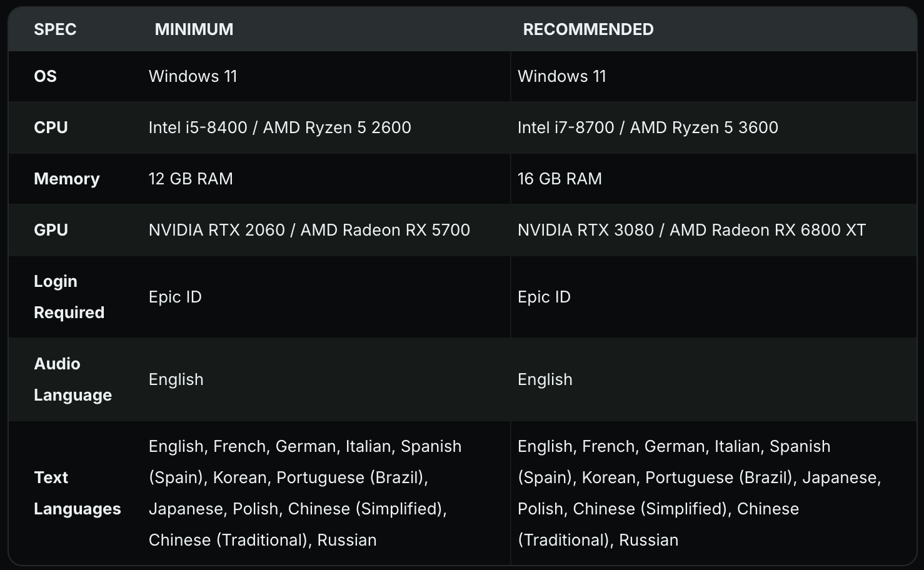Click the Login Required row label
Screen dimensions: 924x570
[69, 297]
